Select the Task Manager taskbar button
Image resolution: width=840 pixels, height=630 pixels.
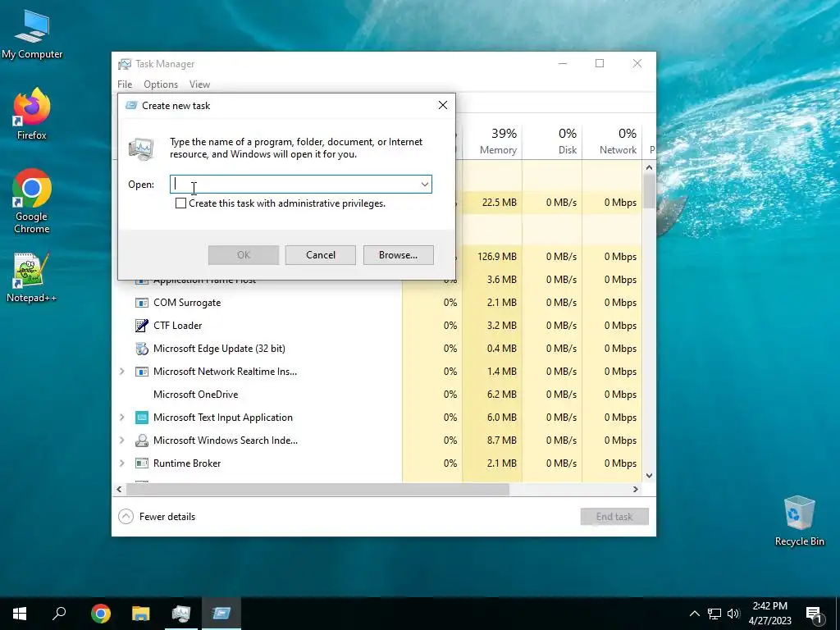point(181,614)
